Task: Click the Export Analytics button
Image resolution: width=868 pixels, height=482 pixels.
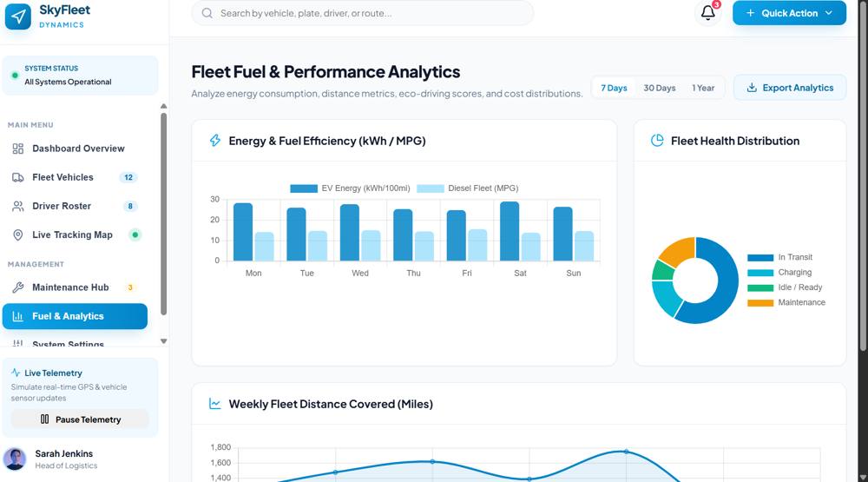Action: click(790, 88)
